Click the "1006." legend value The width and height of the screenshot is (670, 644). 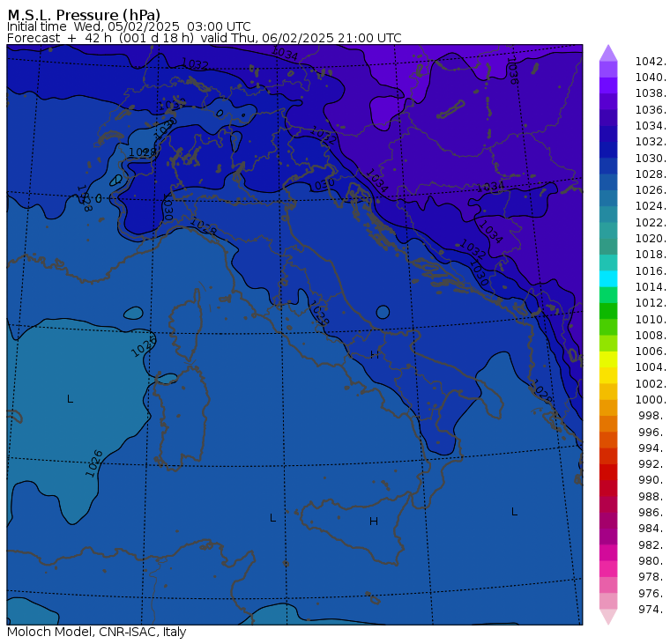(651, 351)
